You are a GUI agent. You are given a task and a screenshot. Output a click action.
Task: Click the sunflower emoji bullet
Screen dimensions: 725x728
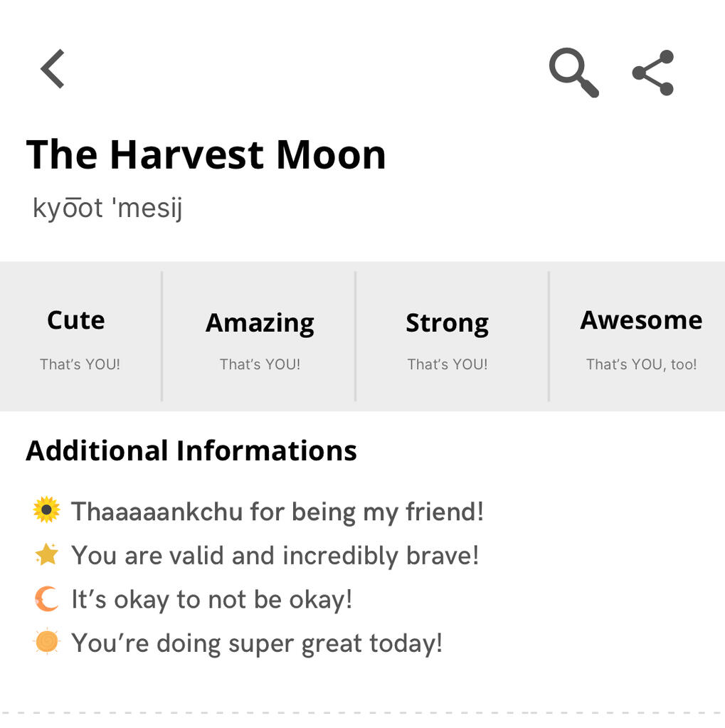(x=47, y=510)
